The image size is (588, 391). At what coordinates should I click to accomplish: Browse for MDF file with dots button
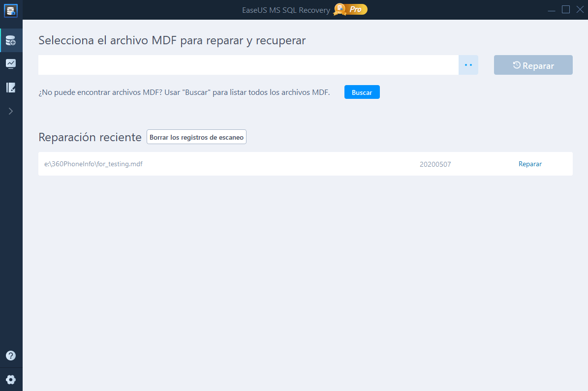pos(468,65)
